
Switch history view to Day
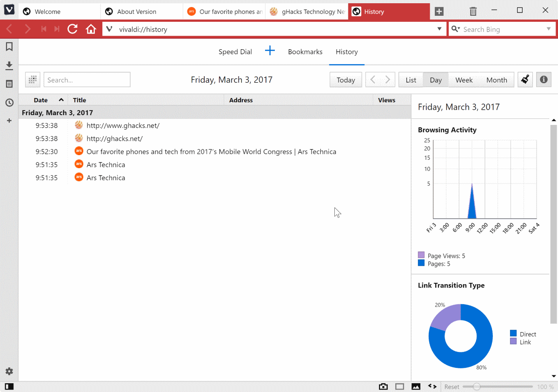pyautogui.click(x=436, y=80)
